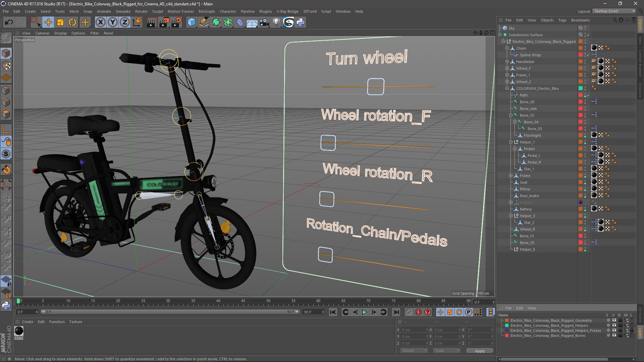Click the Floor grid object icon
644x362 pixels.
pyautogui.click(x=252, y=22)
